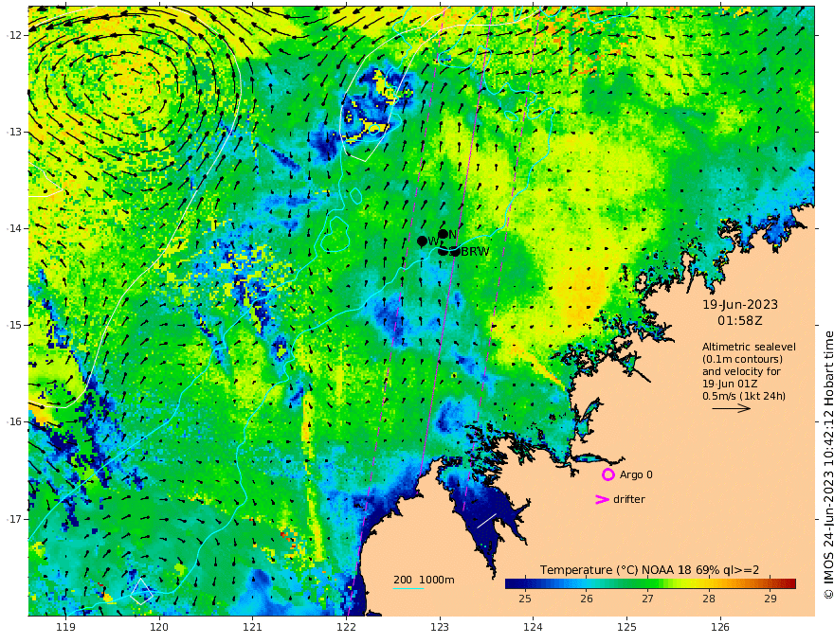Click the black station dot labeled W
834x644 pixels.
423,241
